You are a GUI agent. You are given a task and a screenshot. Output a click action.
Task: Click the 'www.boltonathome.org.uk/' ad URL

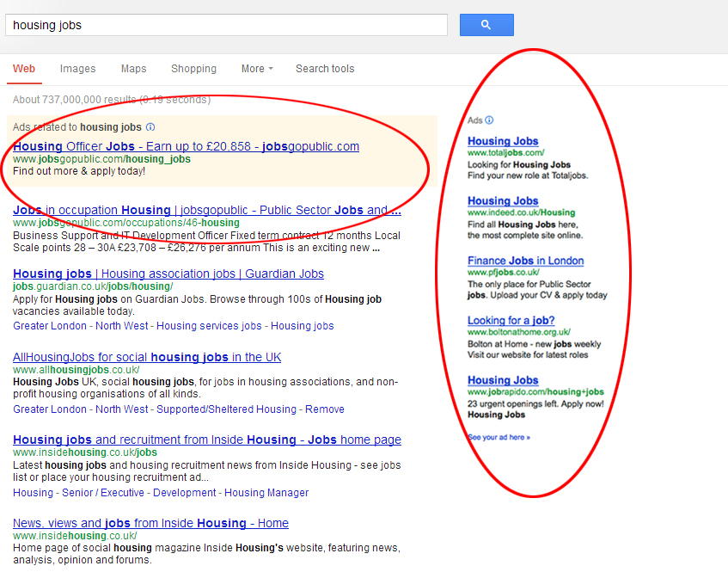[519, 332]
